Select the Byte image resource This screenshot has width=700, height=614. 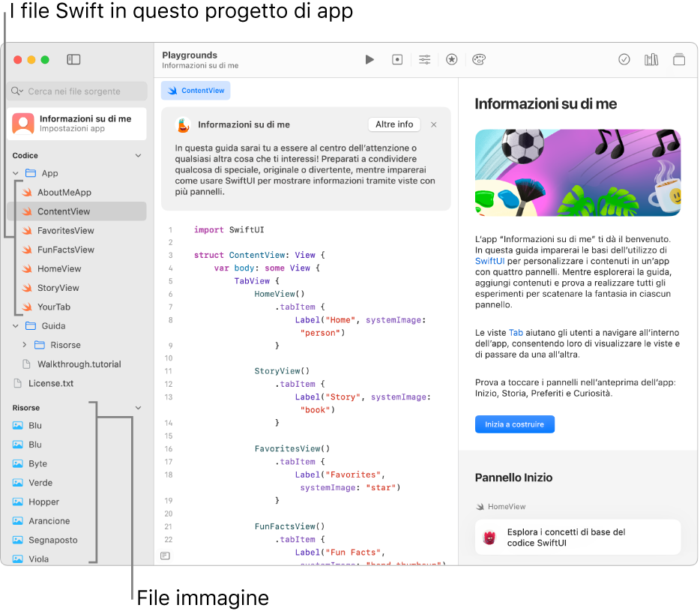coord(76,463)
